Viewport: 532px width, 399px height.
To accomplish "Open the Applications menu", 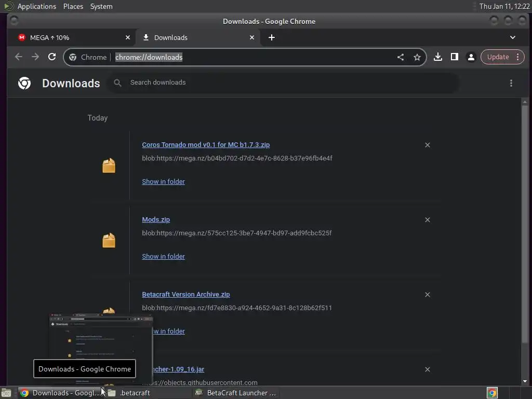I will 37,6.
